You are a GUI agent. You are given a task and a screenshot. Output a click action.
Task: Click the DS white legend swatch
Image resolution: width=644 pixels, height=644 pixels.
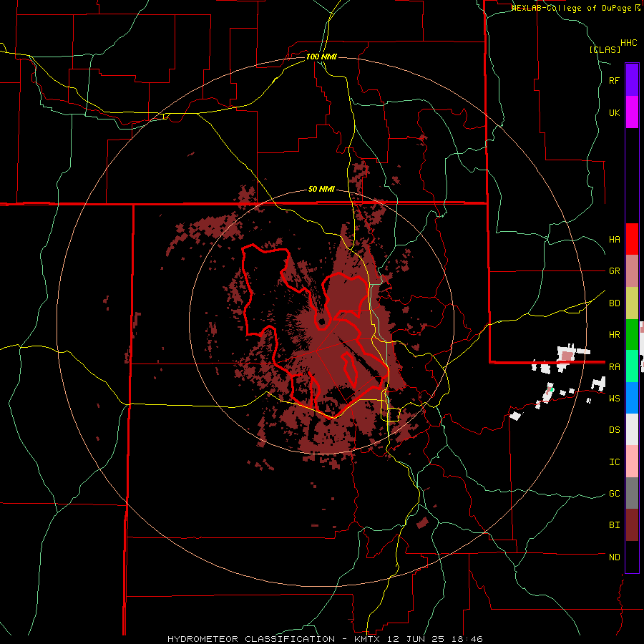[632, 429]
